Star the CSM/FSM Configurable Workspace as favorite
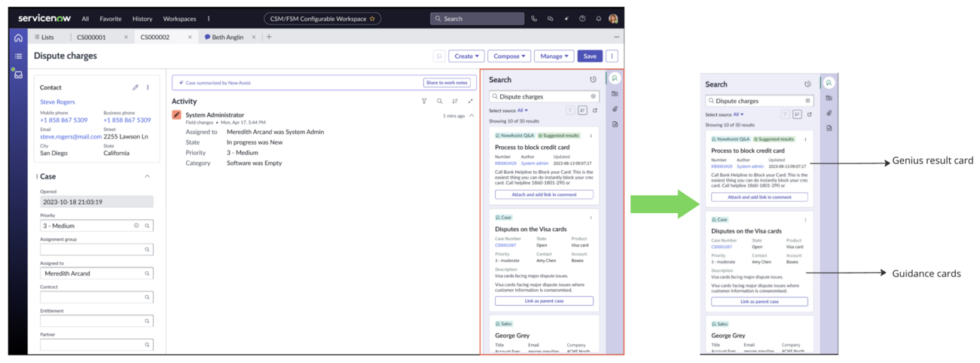The image size is (980, 363). (372, 19)
